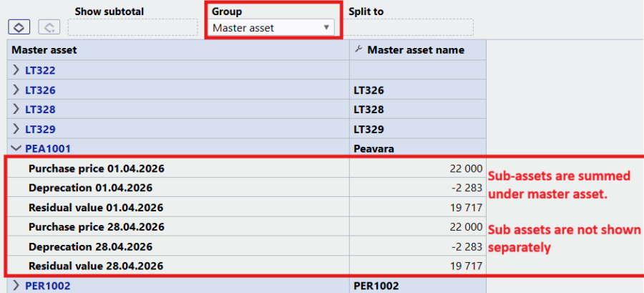
Task: Open the LT322 master asset link
Action: (40, 71)
